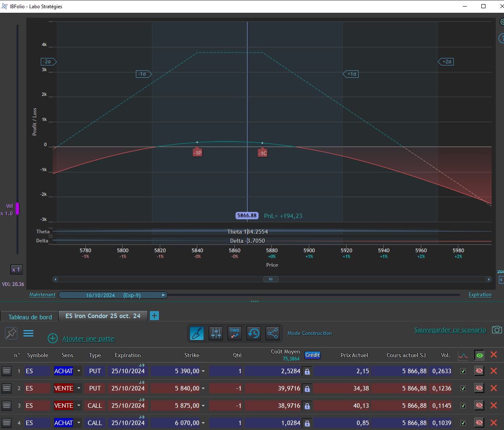Uncheck the checkbox for leg 1
The image size is (504, 430).
pyautogui.click(x=463, y=371)
